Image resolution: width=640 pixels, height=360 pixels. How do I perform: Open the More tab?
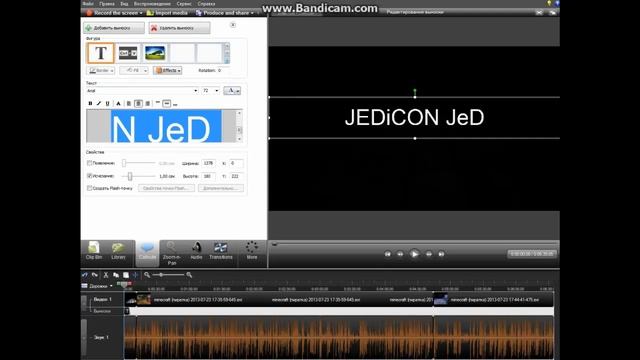click(x=252, y=251)
